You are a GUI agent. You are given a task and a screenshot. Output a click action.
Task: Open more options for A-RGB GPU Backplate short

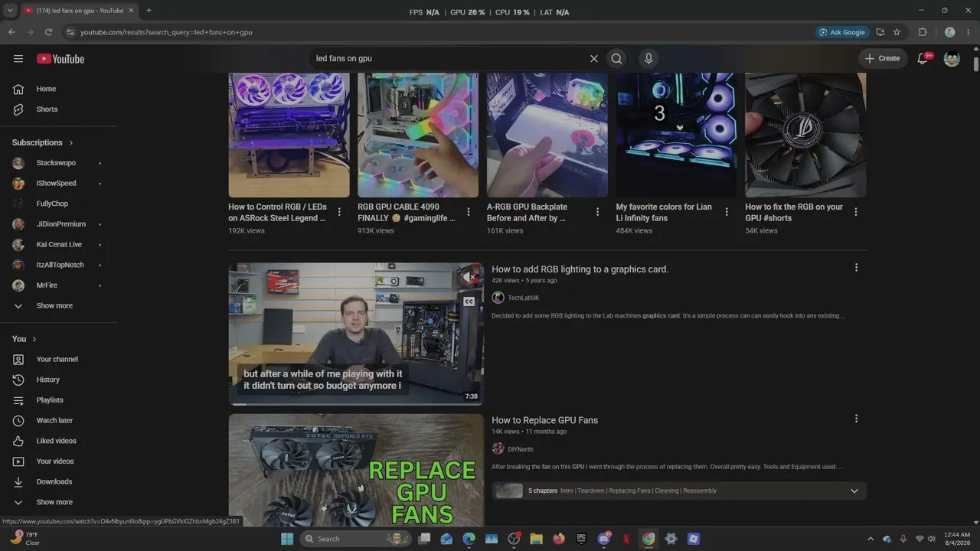(598, 212)
